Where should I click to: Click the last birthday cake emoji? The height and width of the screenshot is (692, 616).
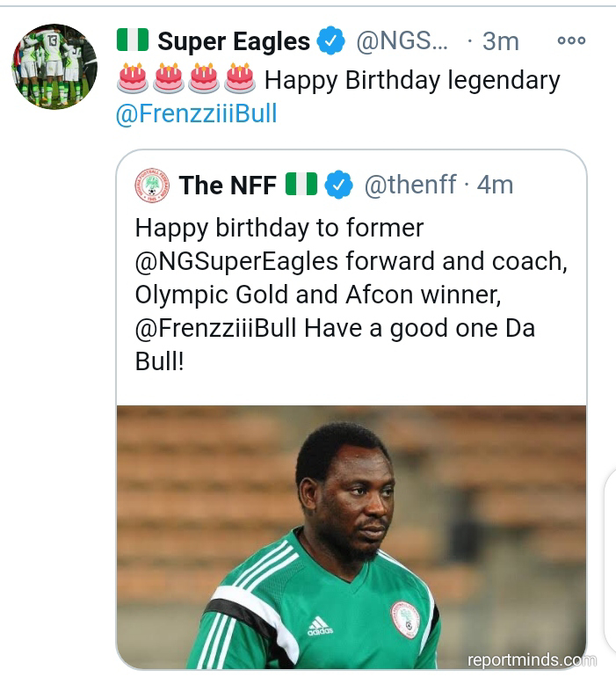coord(238,79)
